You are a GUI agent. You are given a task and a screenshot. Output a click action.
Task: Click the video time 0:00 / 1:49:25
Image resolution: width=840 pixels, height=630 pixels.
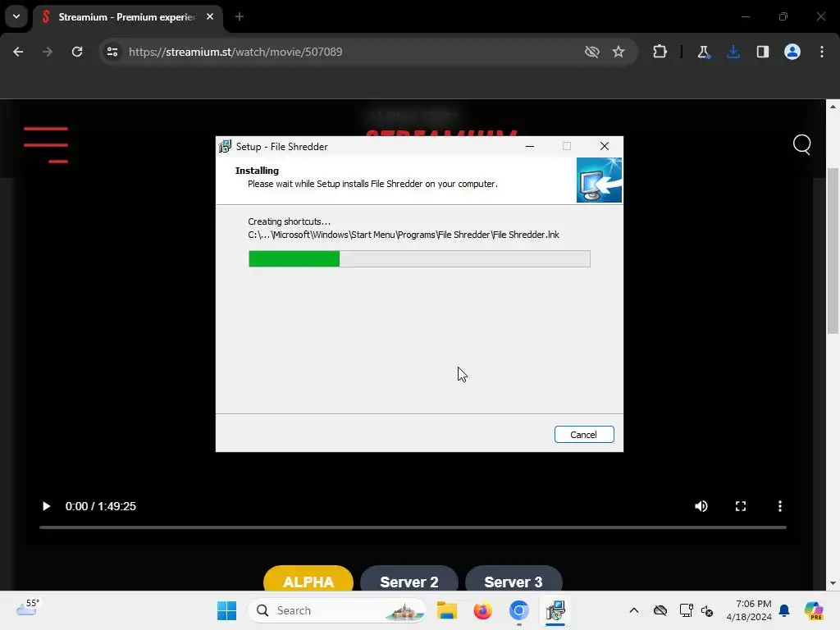[x=101, y=506]
